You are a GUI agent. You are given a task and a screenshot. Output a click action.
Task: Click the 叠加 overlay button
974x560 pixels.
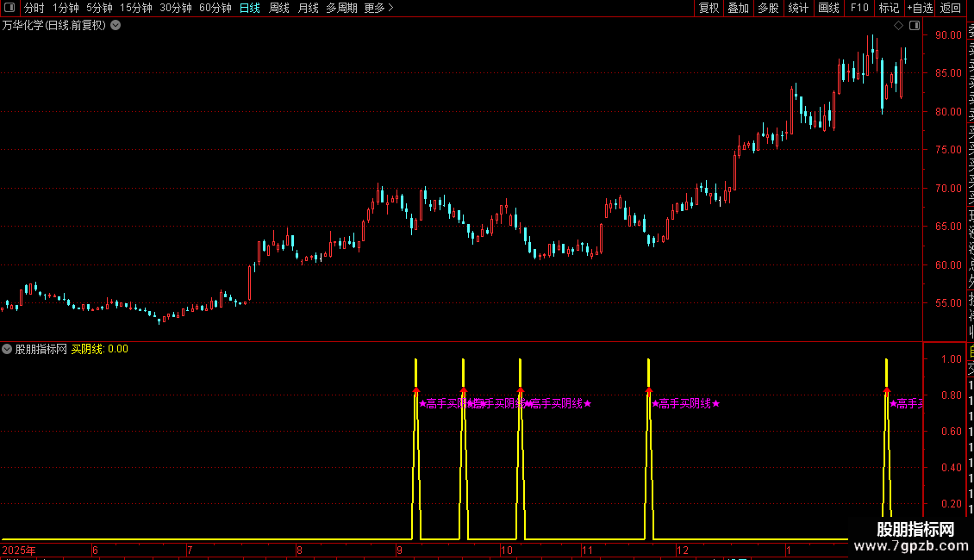(x=738, y=8)
